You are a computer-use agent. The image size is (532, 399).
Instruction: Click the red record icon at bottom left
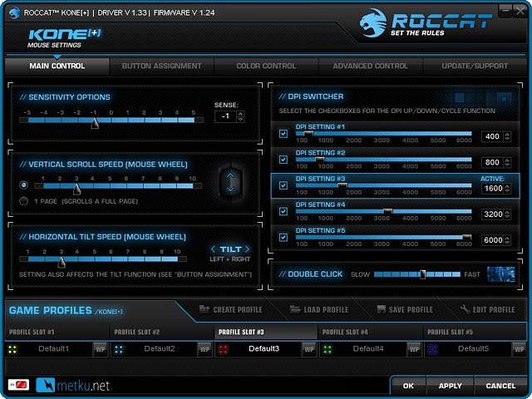point(18,385)
